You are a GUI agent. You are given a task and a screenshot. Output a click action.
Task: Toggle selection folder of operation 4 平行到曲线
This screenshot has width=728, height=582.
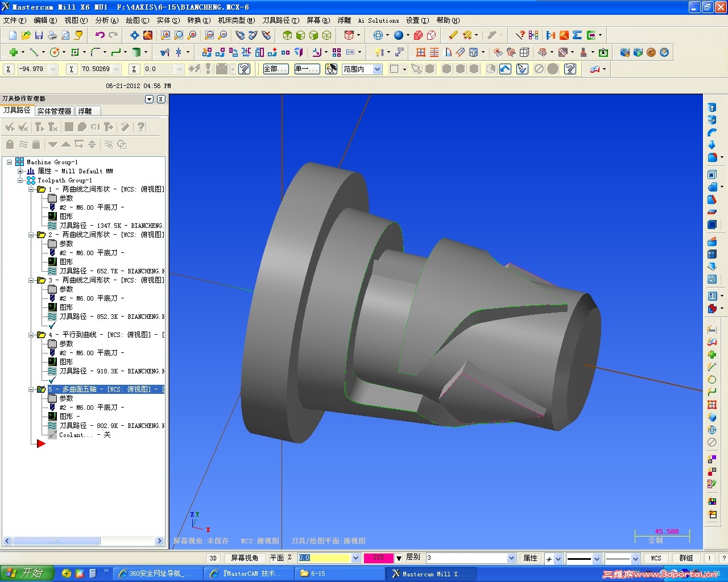tap(41, 335)
